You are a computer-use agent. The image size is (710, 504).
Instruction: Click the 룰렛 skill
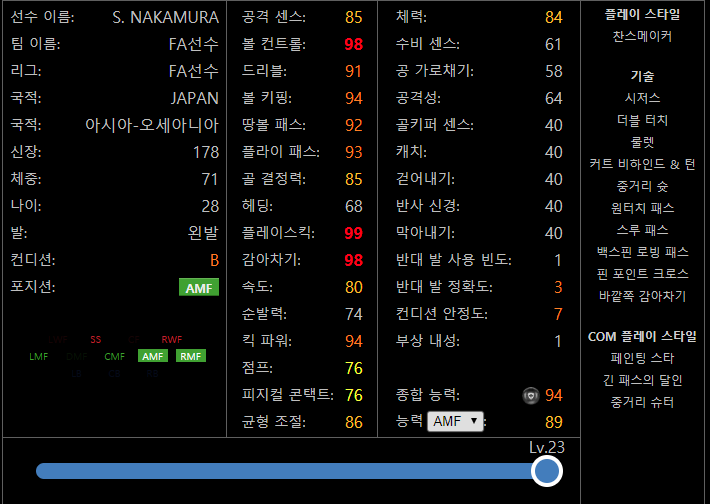pos(642,142)
